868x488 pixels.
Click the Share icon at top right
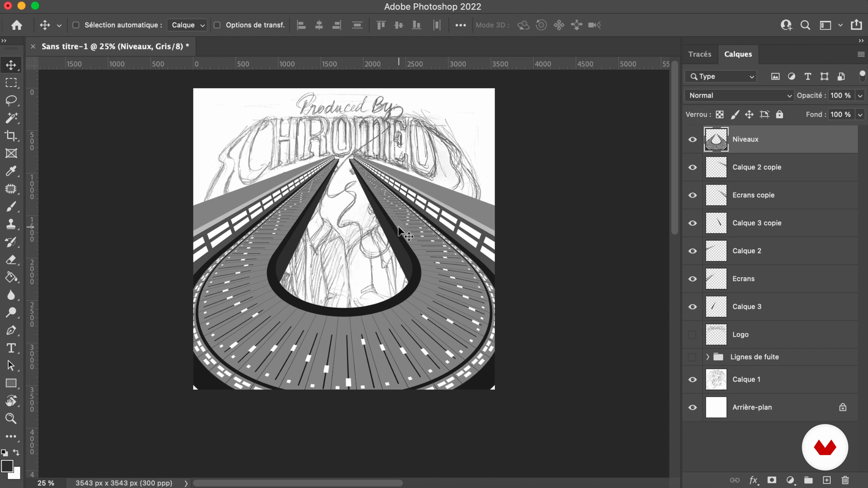point(856,25)
